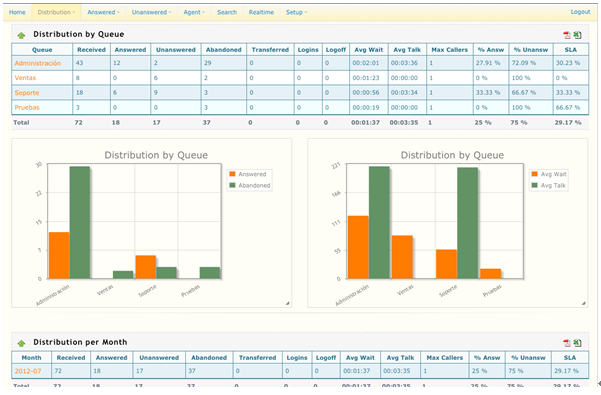Toggle the Abandoned legend color swatch

coord(232,185)
